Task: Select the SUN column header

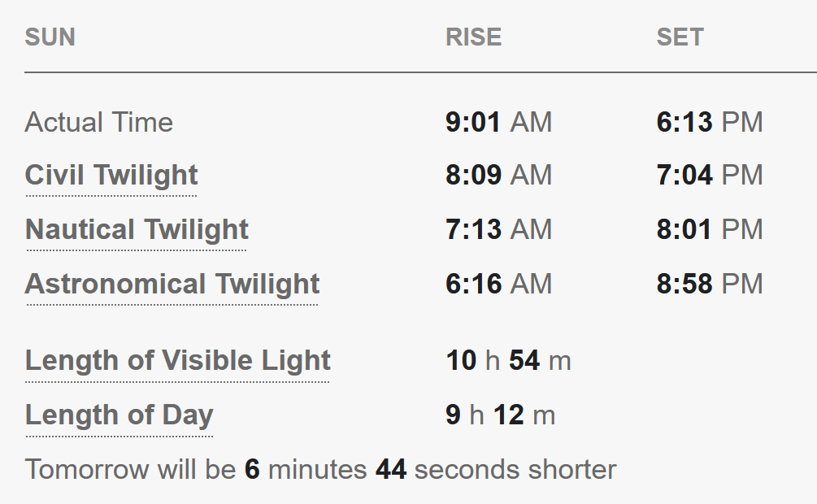Action: point(50,37)
